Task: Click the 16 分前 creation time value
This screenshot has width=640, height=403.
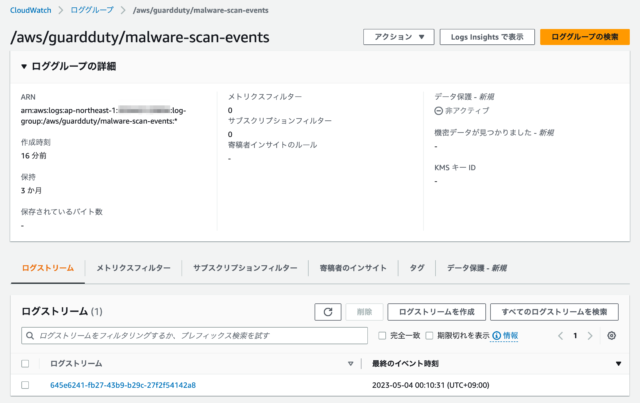Action: [33, 156]
